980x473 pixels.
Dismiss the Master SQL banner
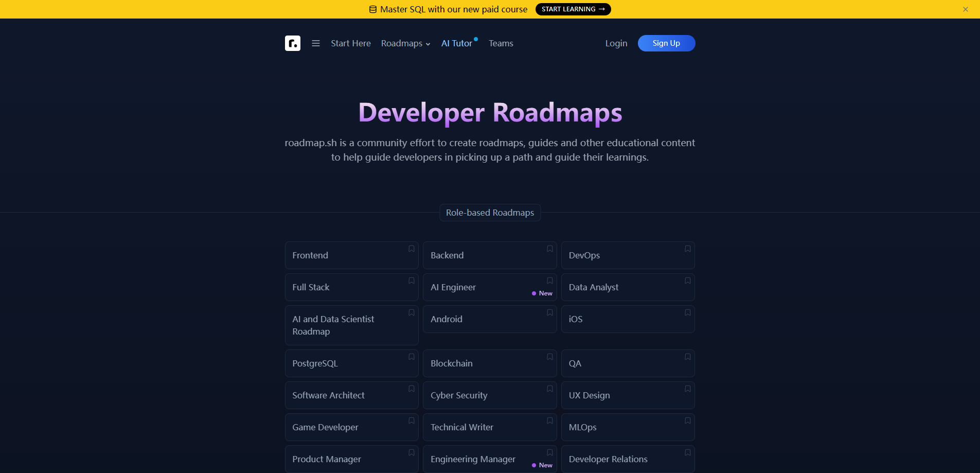(x=966, y=9)
